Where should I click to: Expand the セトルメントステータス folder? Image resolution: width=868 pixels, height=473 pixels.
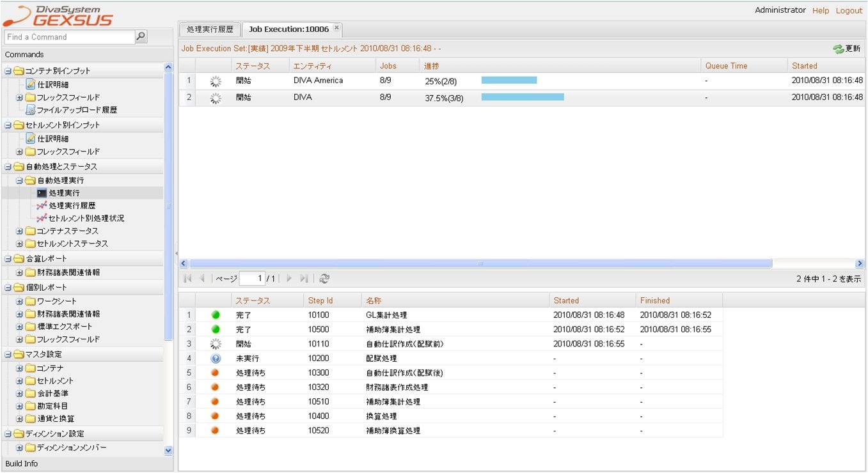[19, 244]
